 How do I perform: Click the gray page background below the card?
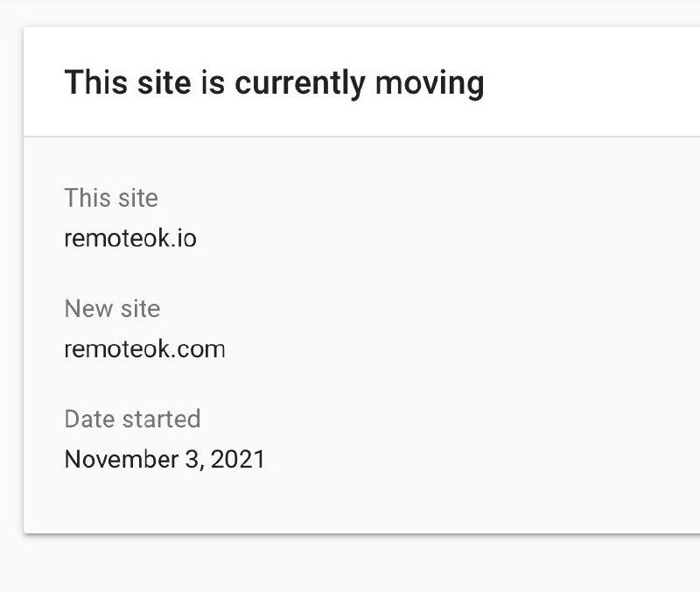[x=350, y=565]
